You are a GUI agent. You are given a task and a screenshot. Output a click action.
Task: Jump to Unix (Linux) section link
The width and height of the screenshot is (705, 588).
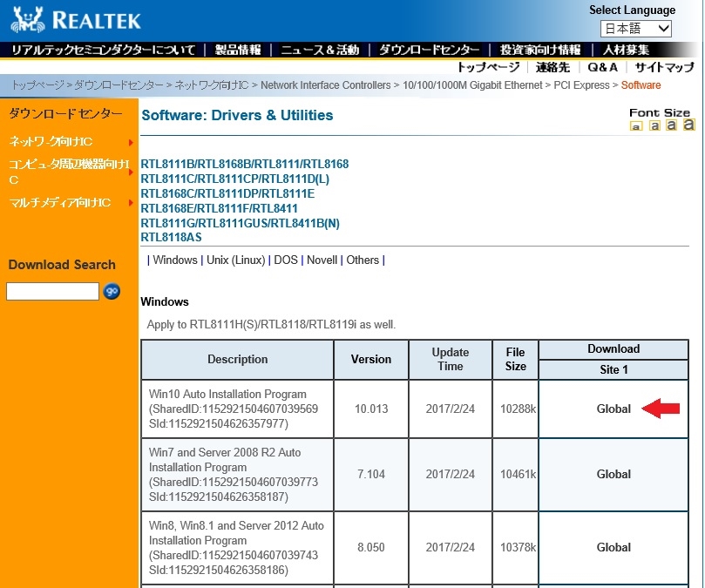[x=235, y=260]
